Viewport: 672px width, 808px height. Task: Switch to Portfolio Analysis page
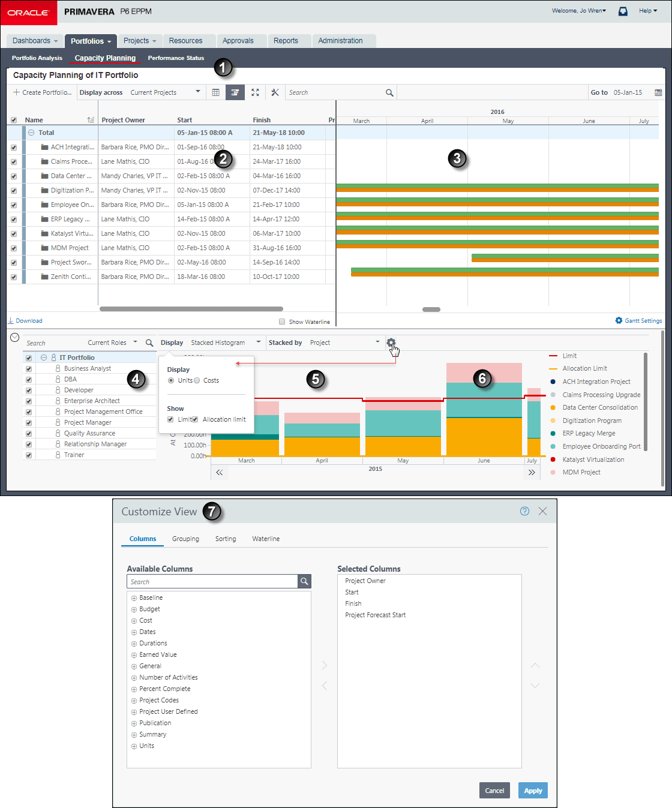[37, 58]
